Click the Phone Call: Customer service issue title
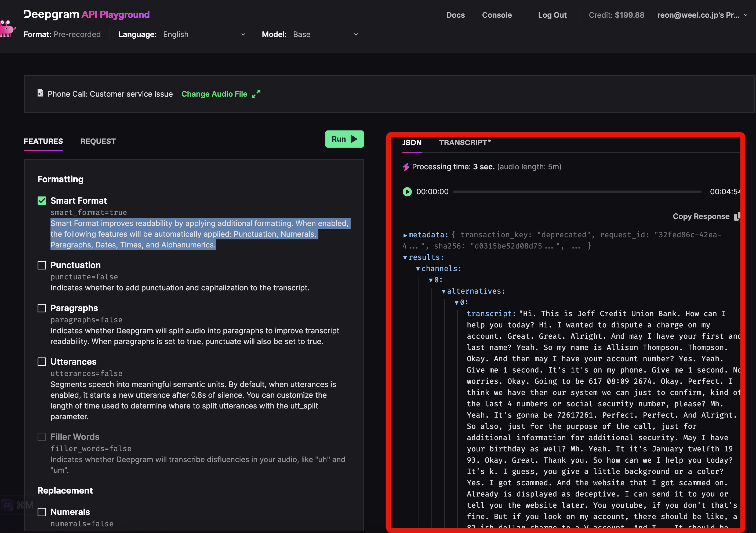This screenshot has width=756, height=533. click(x=110, y=94)
